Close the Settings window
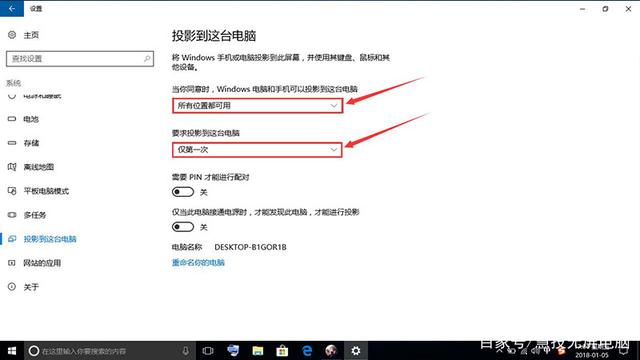 (628, 9)
